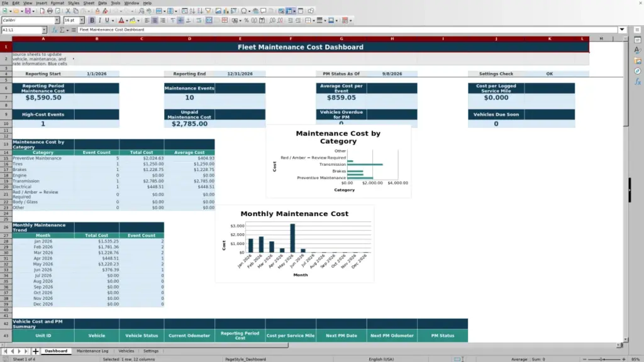Toggle Underline formatting
The image size is (644, 362).
pos(107,20)
